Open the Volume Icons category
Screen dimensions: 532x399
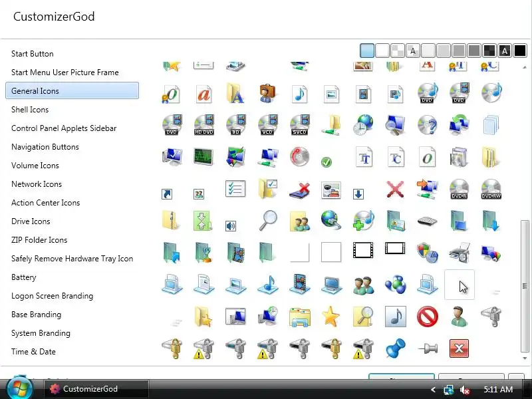72,166
